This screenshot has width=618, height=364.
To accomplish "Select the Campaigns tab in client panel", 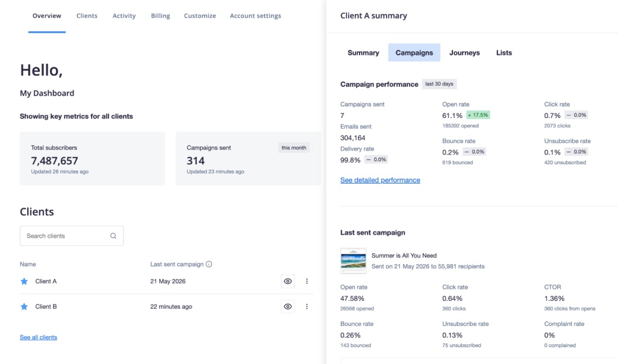I will (414, 53).
